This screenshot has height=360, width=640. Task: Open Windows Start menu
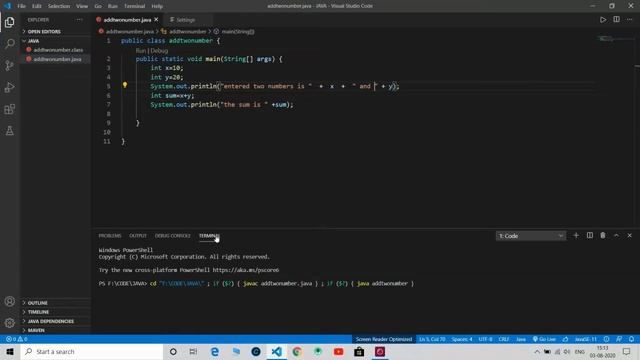tap(10, 351)
